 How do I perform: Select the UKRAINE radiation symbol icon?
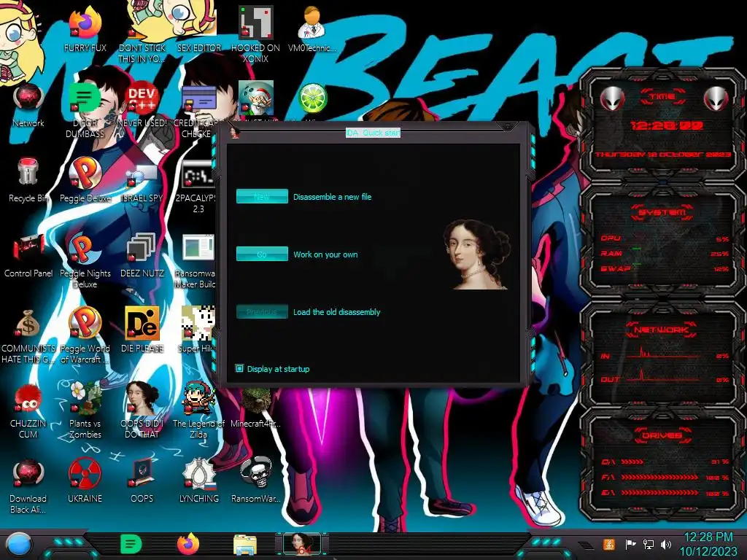(x=85, y=481)
